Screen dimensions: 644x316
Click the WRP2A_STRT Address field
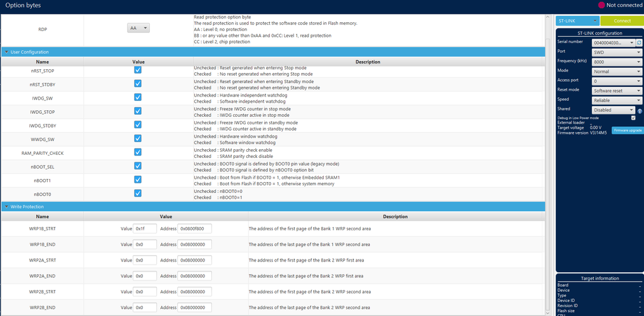pos(194,260)
